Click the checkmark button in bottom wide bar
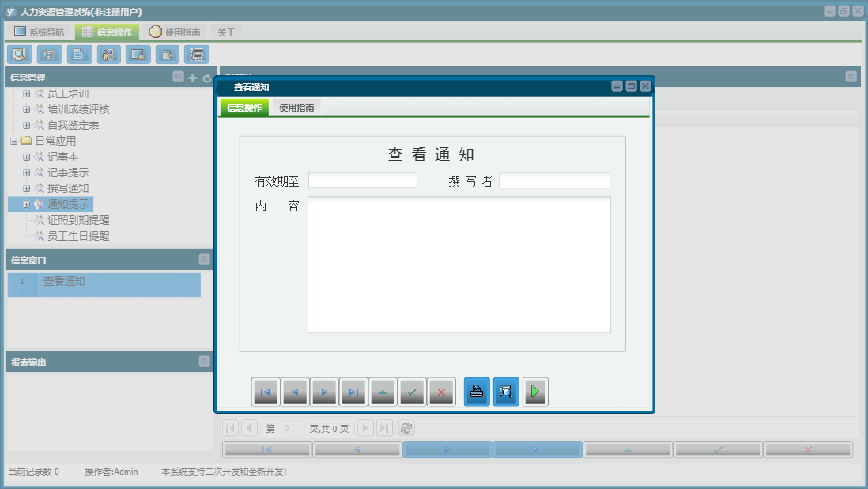The width and height of the screenshot is (868, 489). 718,449
